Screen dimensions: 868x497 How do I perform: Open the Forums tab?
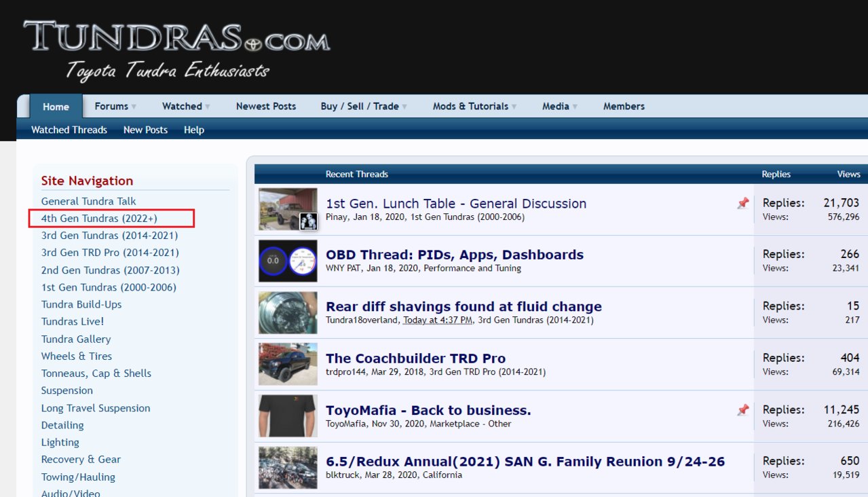[x=111, y=106]
